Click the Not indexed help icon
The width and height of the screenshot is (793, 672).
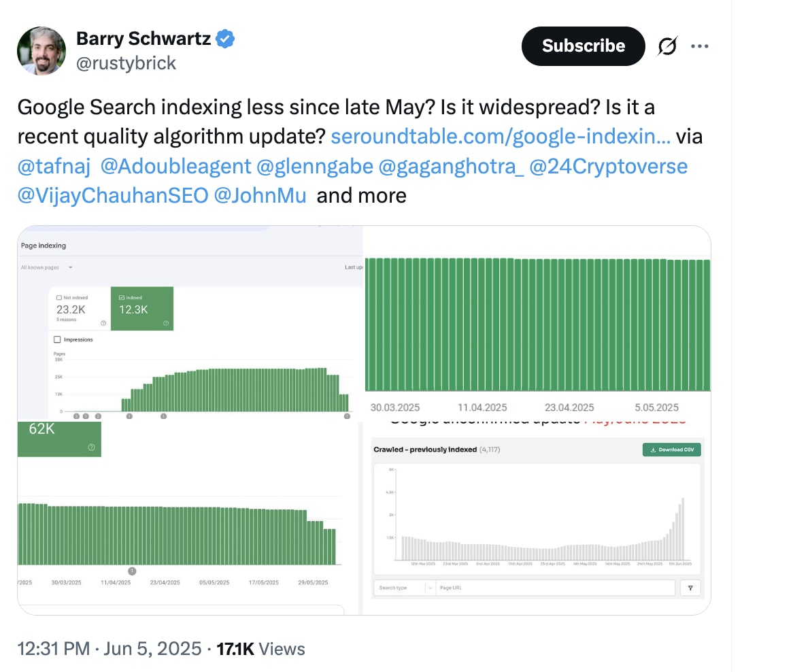pos(103,323)
